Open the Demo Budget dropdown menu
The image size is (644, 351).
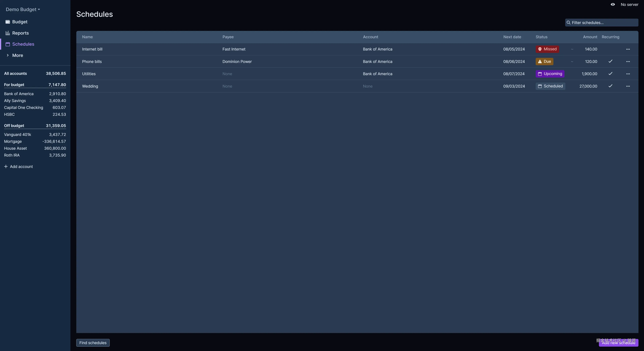point(23,10)
